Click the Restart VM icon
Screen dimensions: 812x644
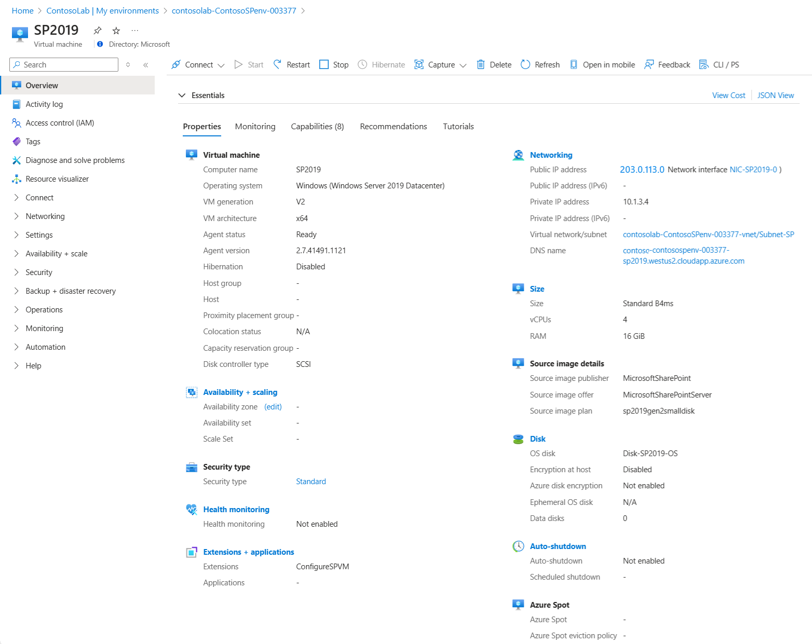278,64
